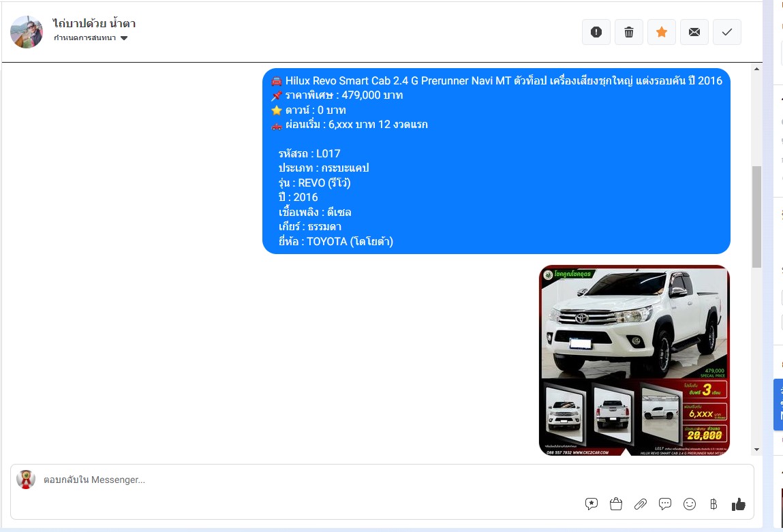Click the chat scrollbar thumb
This screenshot has width=783, height=532.
[756, 217]
